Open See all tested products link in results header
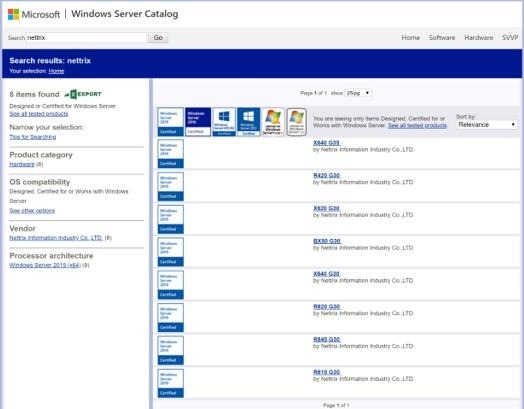This screenshot has width=524, height=409. pos(417,125)
